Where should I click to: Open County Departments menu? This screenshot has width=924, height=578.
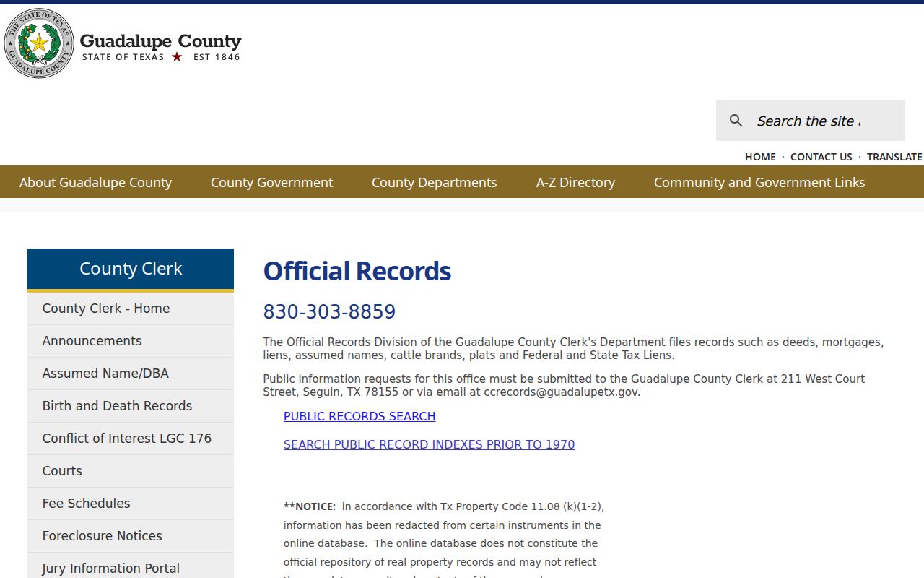tap(434, 182)
